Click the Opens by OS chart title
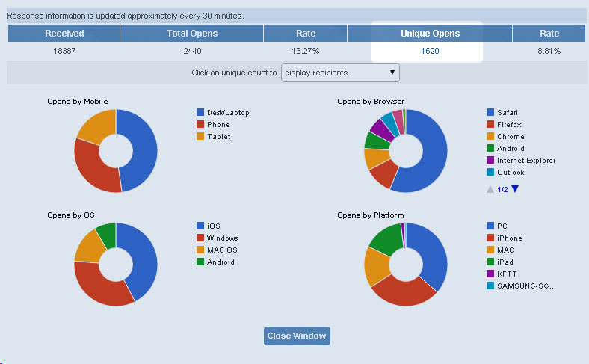Screen dimensions: 589x364 70,215
